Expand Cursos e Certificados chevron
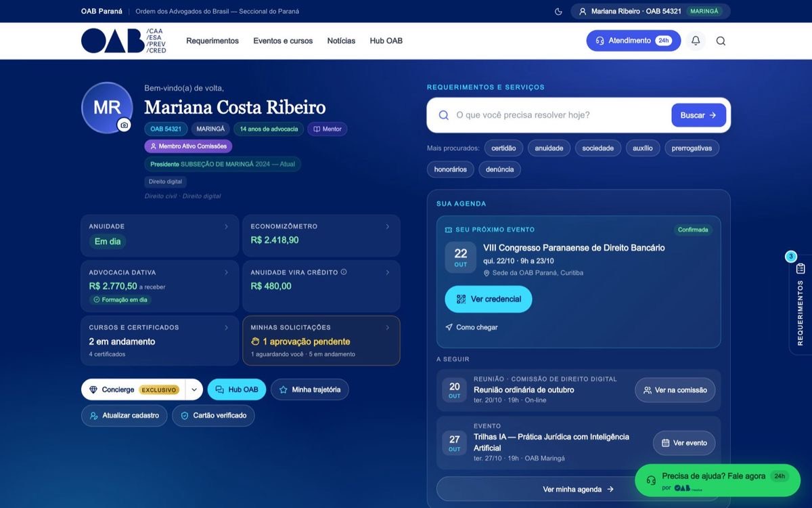 pyautogui.click(x=226, y=327)
